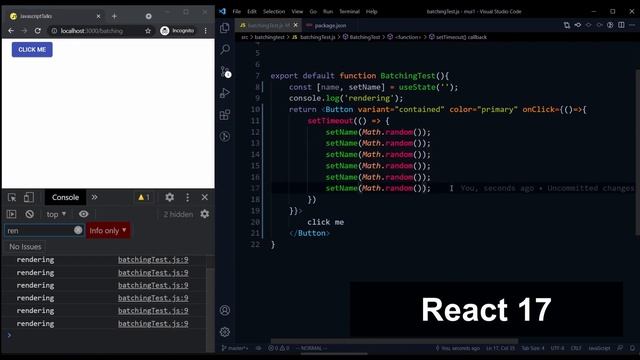Open the Explorer view in VS Code
Image resolution: width=640 pixels, height=360 pixels.
tap(225, 28)
